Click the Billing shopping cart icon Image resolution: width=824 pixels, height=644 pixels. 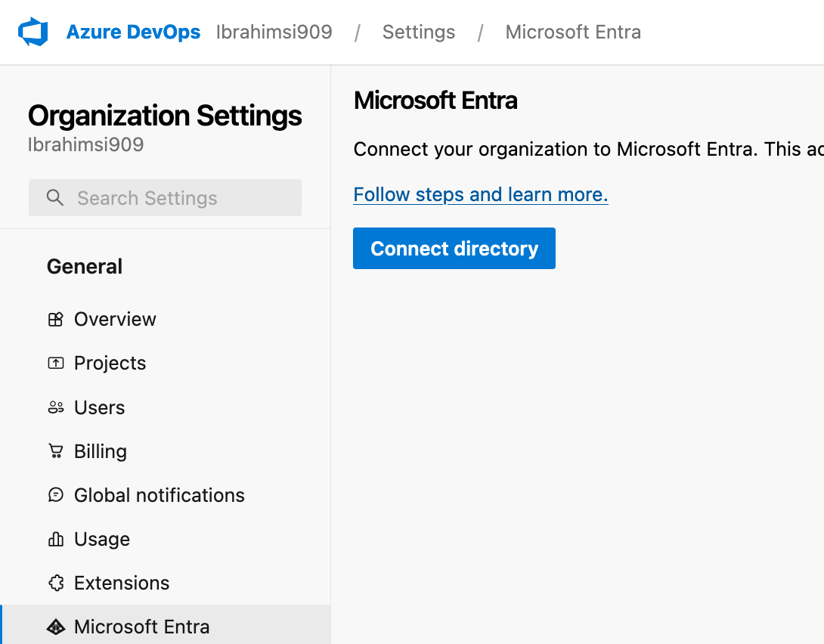(55, 450)
